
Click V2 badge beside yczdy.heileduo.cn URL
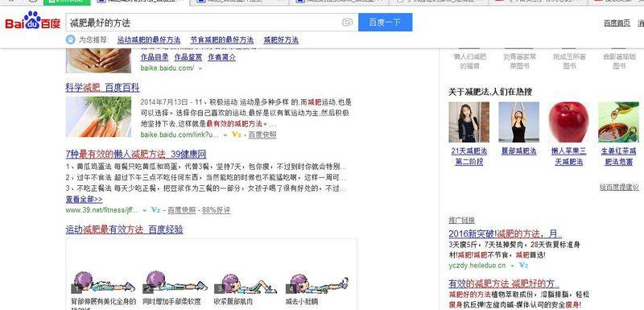(523, 265)
